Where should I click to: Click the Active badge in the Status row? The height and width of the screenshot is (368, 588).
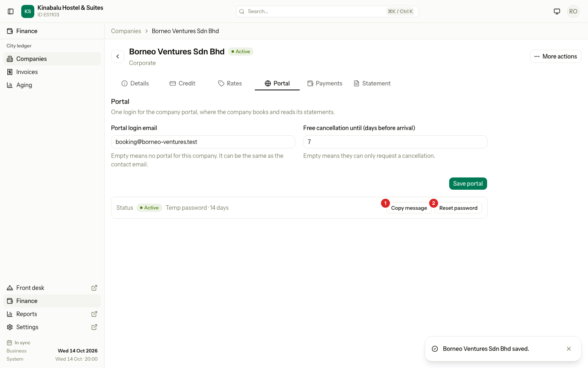(x=149, y=208)
